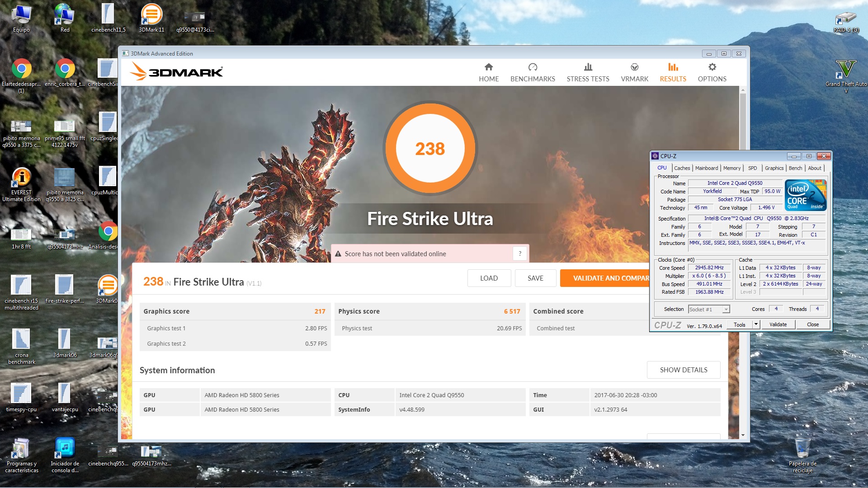Image resolution: width=868 pixels, height=488 pixels.
Task: Click the 3DMark scrollbar down arrow
Action: pyautogui.click(x=743, y=435)
